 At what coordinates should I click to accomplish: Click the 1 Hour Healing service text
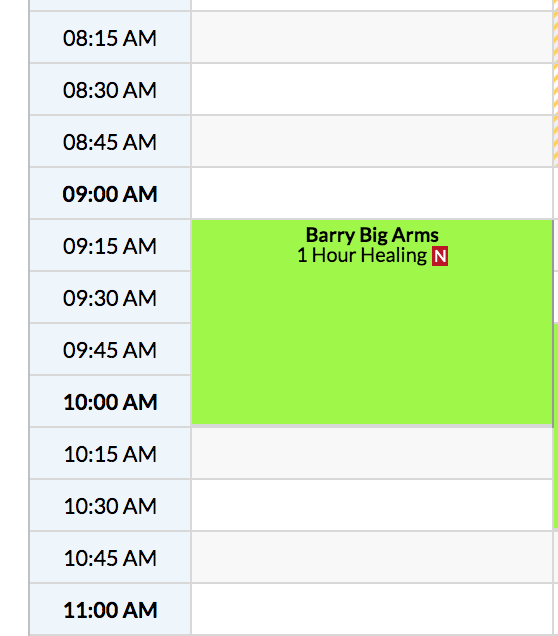pos(362,256)
